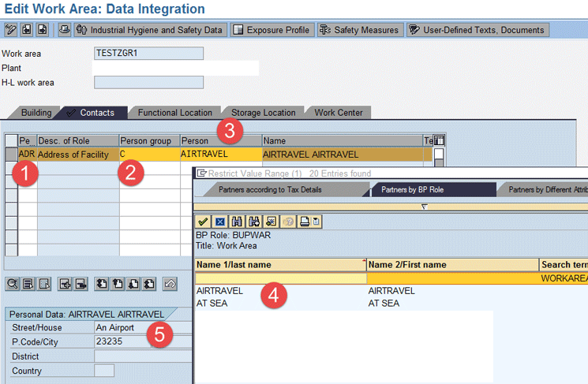This screenshot has height=384, width=588.
Task: Expand the selection criteria triangle in dialog
Action: point(424,206)
